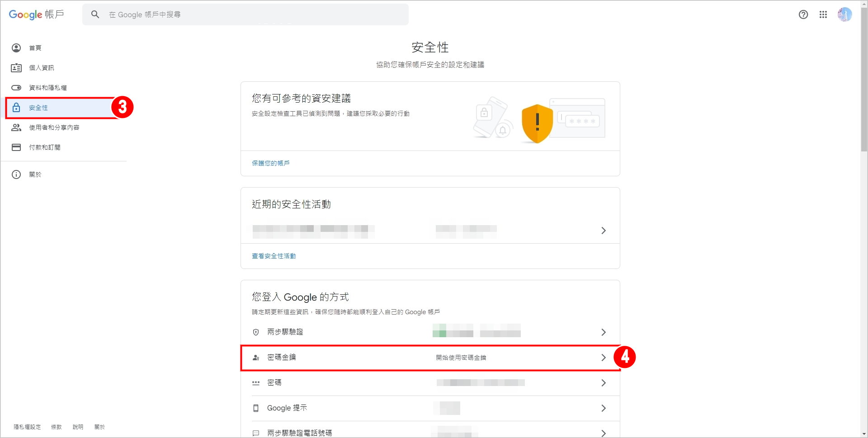Click the 使用者和分享內容 people icon

(16, 127)
